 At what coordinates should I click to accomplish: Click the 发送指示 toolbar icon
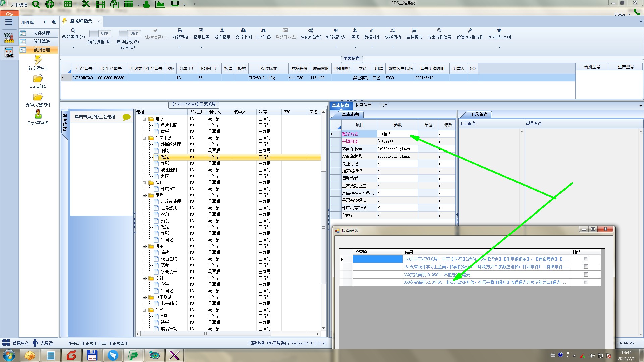[x=222, y=31]
